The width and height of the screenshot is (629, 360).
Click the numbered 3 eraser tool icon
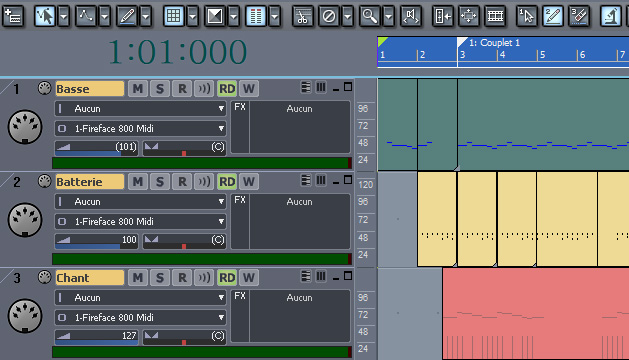click(x=579, y=16)
